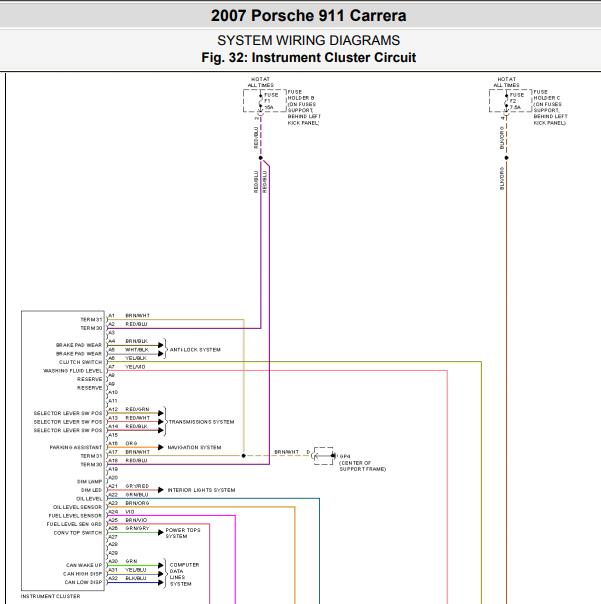The width and height of the screenshot is (601, 604).
Task: Click the 'BRN/ORG' wire color label
Action: coord(137,503)
